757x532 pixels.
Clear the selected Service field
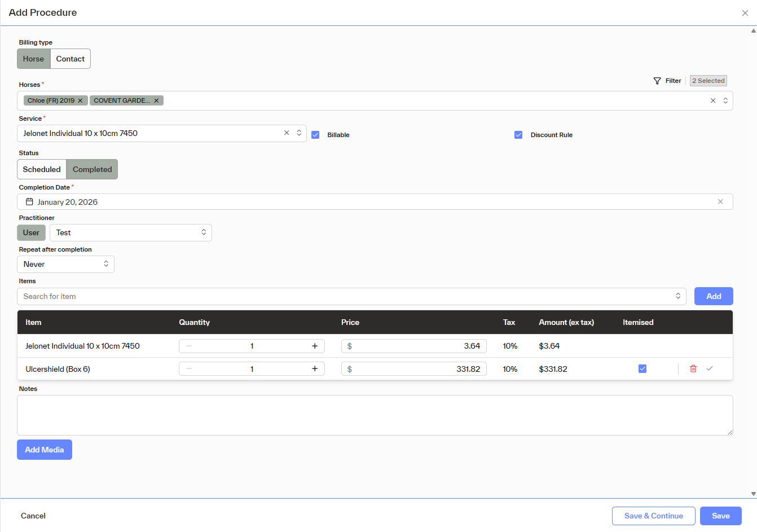tap(287, 133)
